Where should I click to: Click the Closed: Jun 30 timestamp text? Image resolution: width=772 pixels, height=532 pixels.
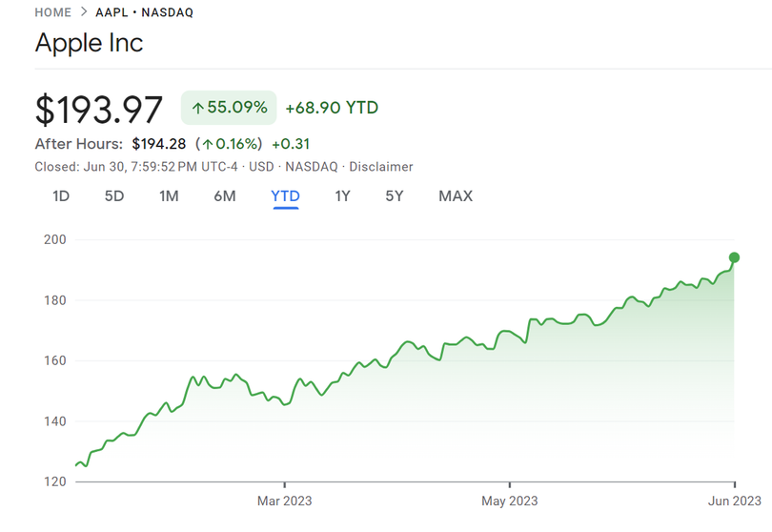pyautogui.click(x=136, y=167)
